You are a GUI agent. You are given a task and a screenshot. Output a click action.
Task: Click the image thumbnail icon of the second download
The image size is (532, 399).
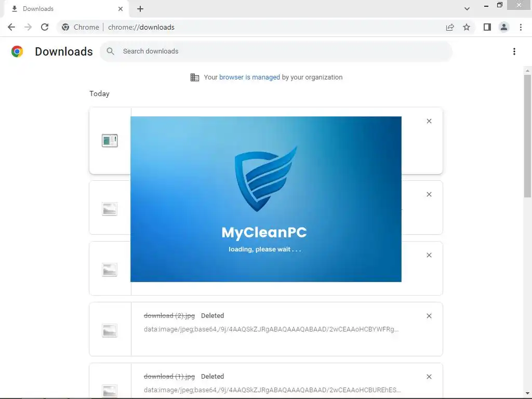click(x=110, y=209)
